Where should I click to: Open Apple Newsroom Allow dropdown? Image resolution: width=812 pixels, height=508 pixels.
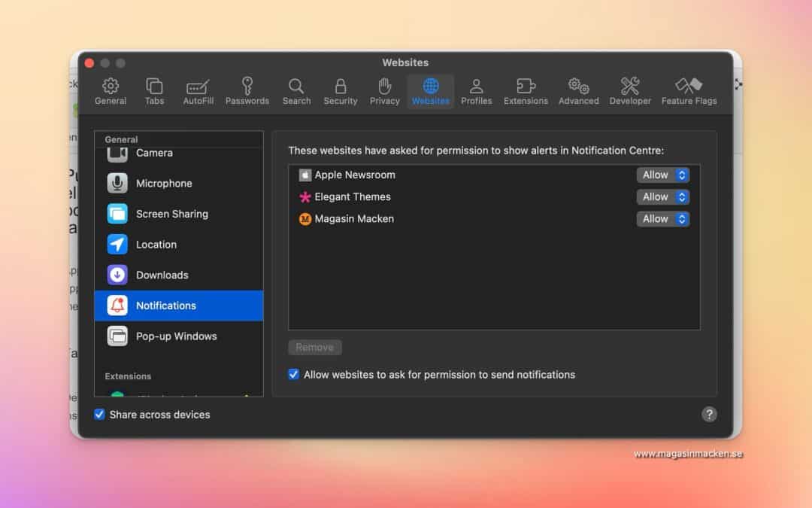(x=663, y=175)
